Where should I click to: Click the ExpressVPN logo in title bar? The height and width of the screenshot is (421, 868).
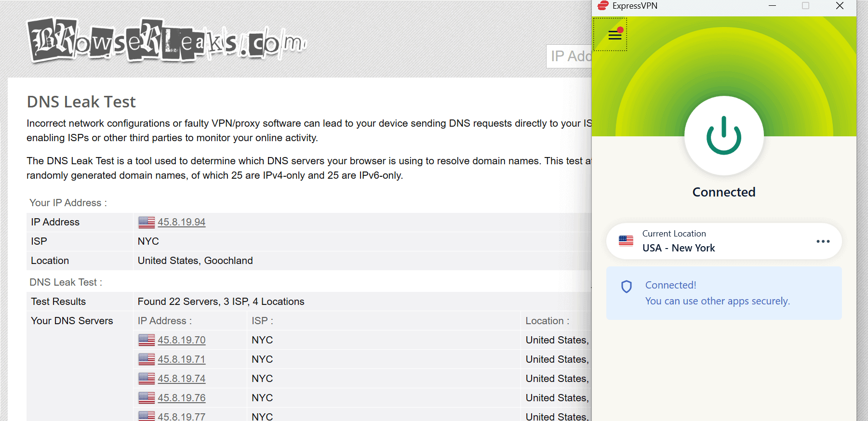(x=602, y=6)
